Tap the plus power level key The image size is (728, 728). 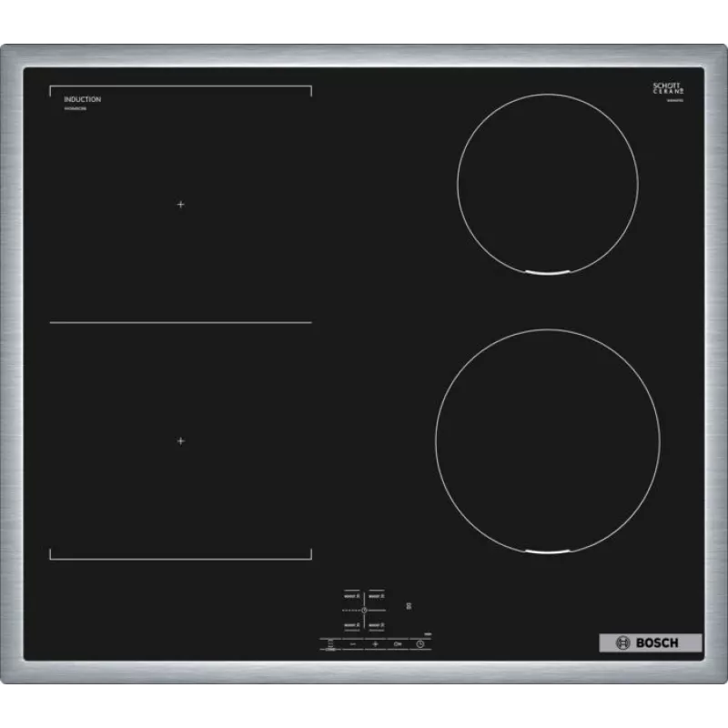375,644
